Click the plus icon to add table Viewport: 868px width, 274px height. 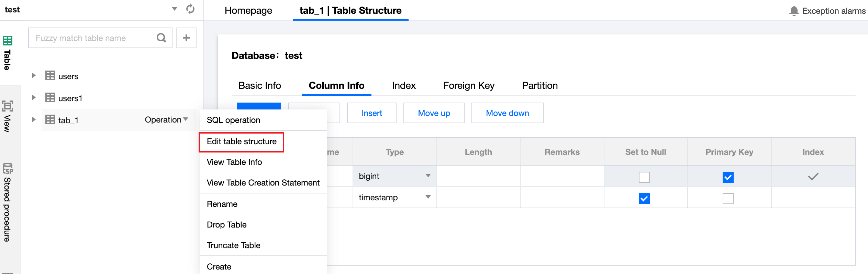coord(186,38)
